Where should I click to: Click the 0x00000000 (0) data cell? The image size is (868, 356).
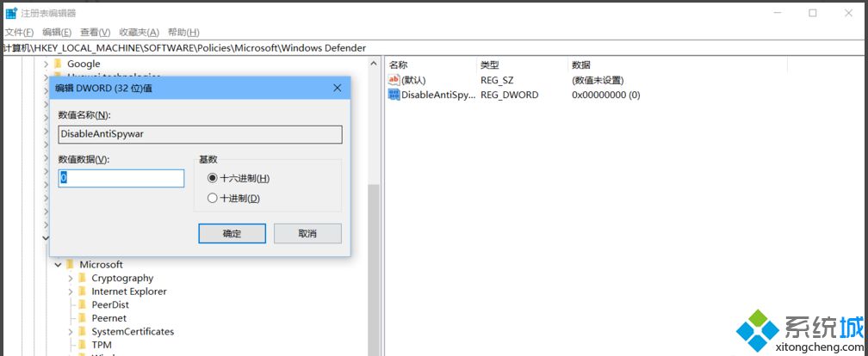point(606,95)
